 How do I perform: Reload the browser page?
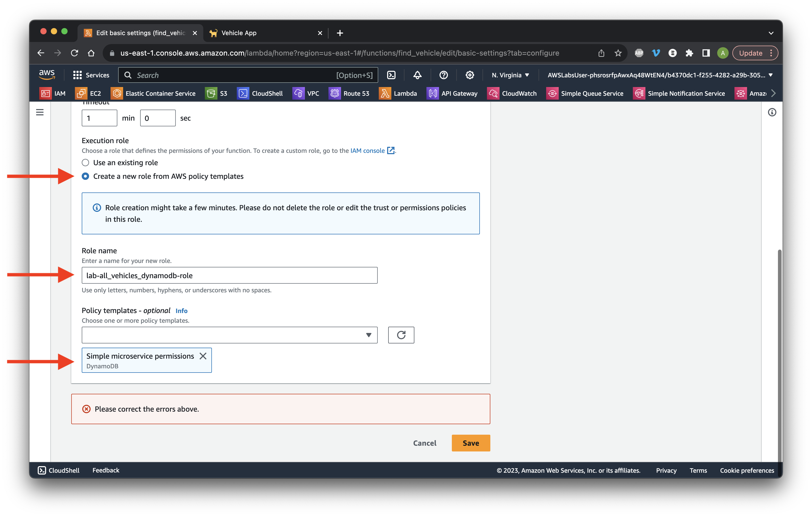(x=75, y=53)
